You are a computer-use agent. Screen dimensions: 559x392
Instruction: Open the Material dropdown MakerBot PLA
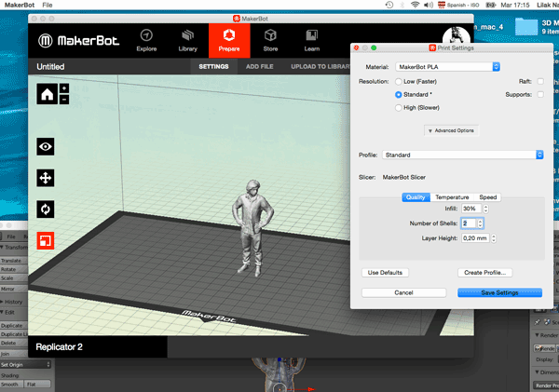[x=447, y=67]
